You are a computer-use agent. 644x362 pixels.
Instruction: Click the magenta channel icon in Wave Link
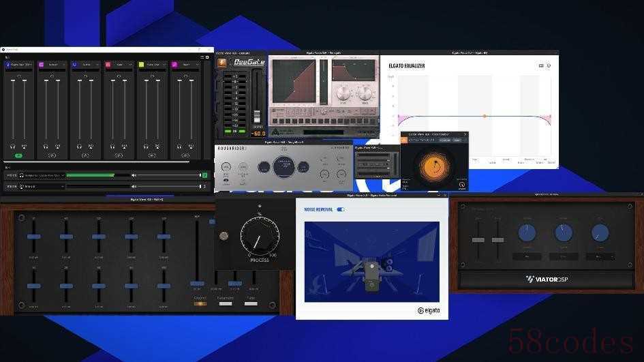pos(174,65)
